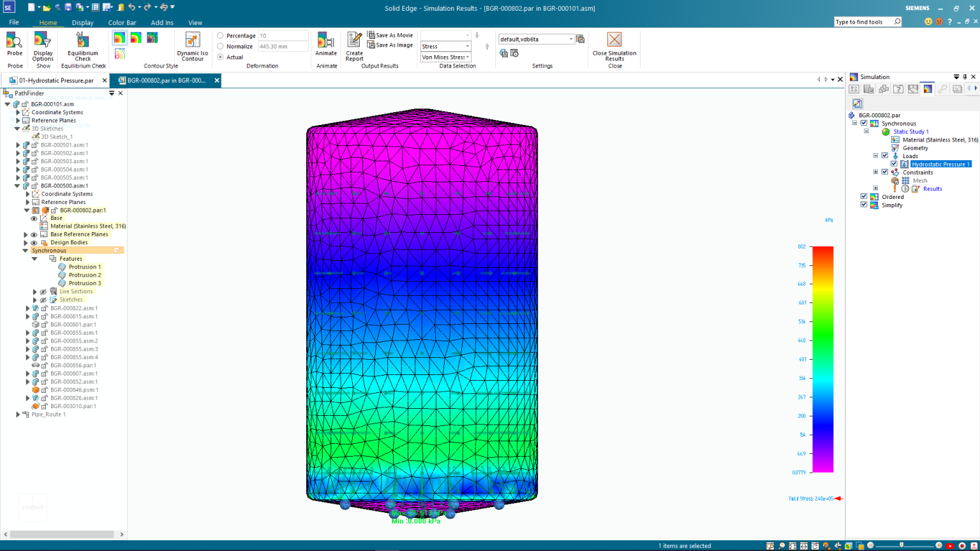Open the 01-Hydrostatic Pressure.par document tab
Screen dimensions: 980x551
tap(57, 80)
